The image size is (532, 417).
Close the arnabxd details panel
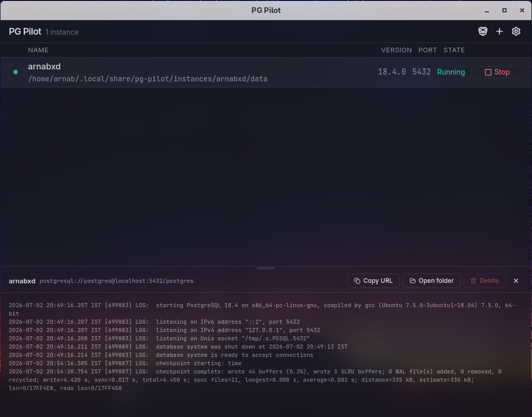click(516, 281)
